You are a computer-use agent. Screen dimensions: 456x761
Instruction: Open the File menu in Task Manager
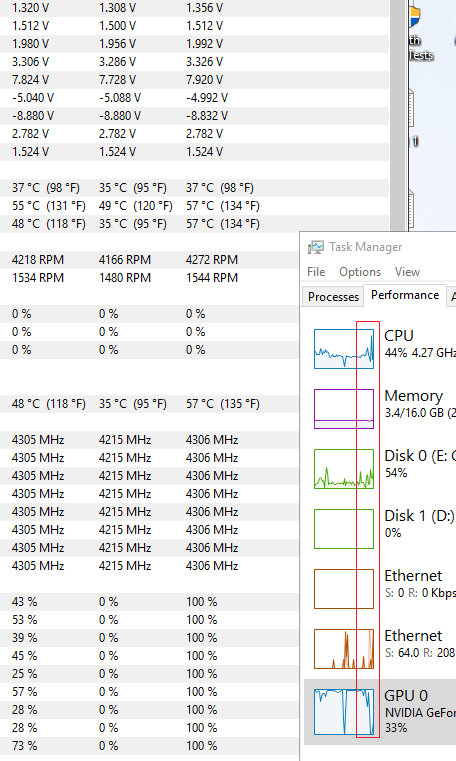[316, 272]
